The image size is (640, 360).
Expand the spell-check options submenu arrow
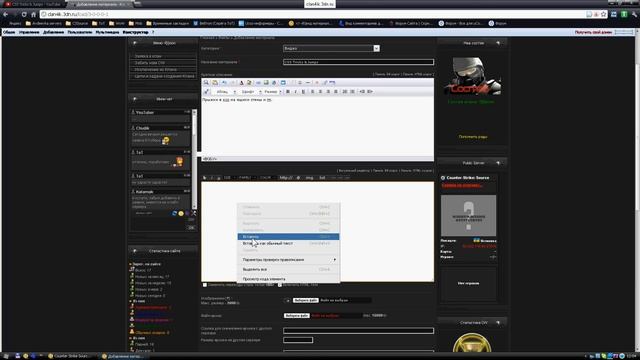point(335,260)
